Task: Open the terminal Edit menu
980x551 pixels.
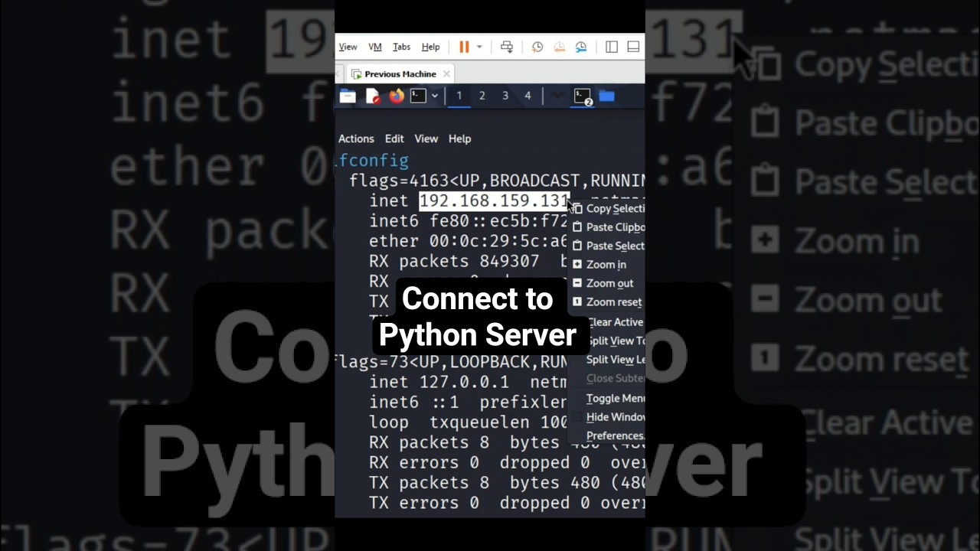Action: coord(394,139)
